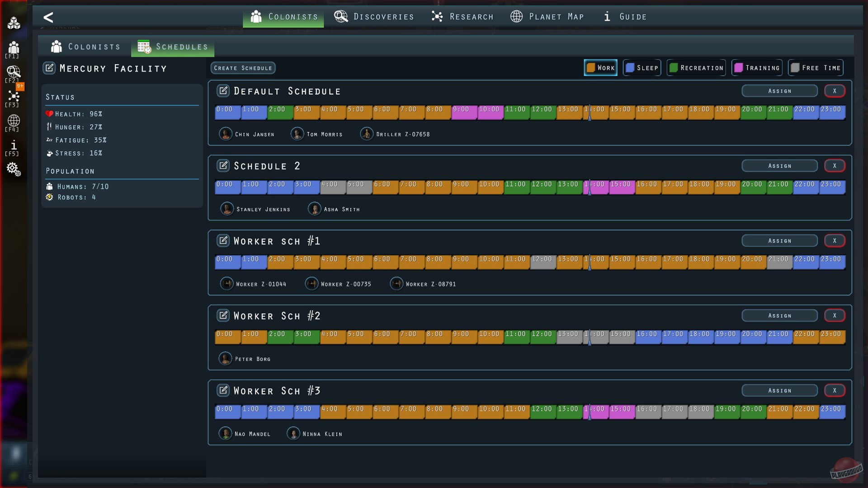Open discoveries magnifier sidebar icon F2

[14, 72]
